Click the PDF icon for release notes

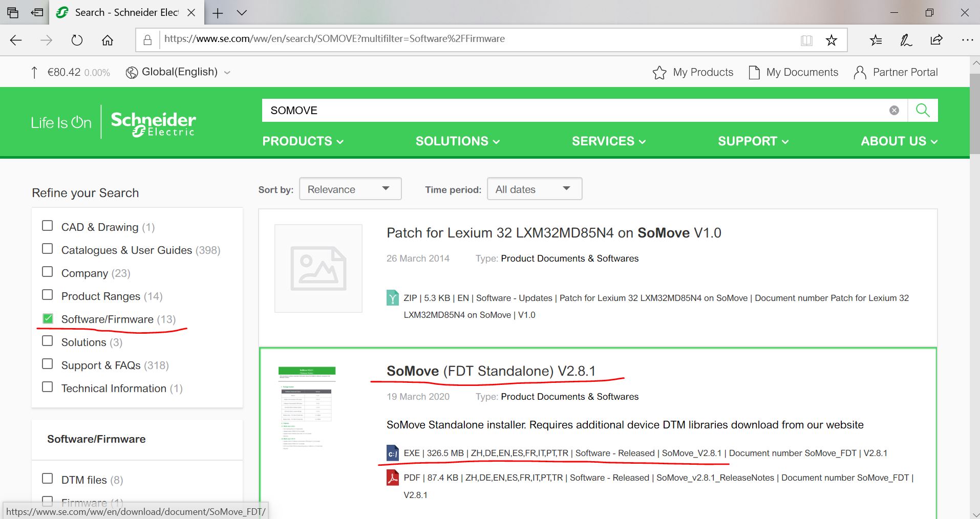[392, 478]
